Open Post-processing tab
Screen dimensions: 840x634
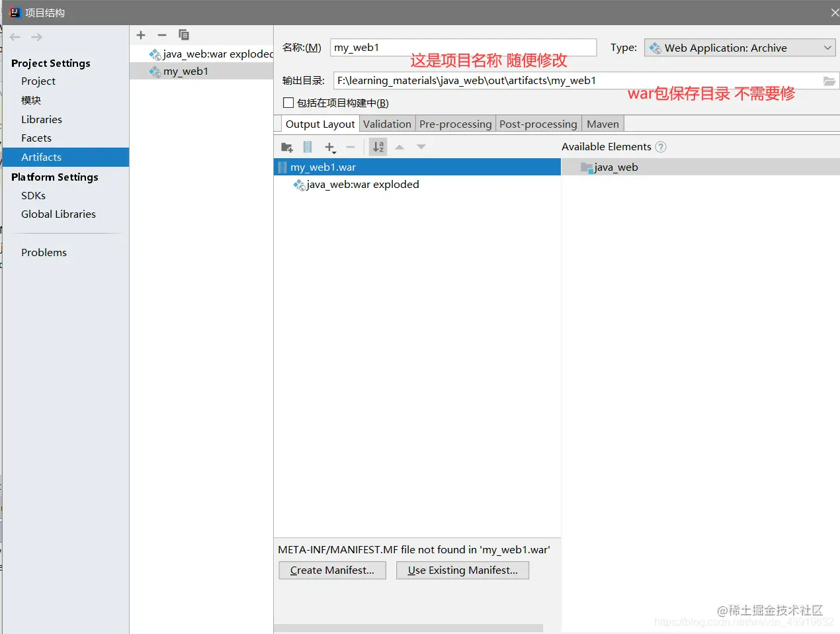tap(538, 124)
